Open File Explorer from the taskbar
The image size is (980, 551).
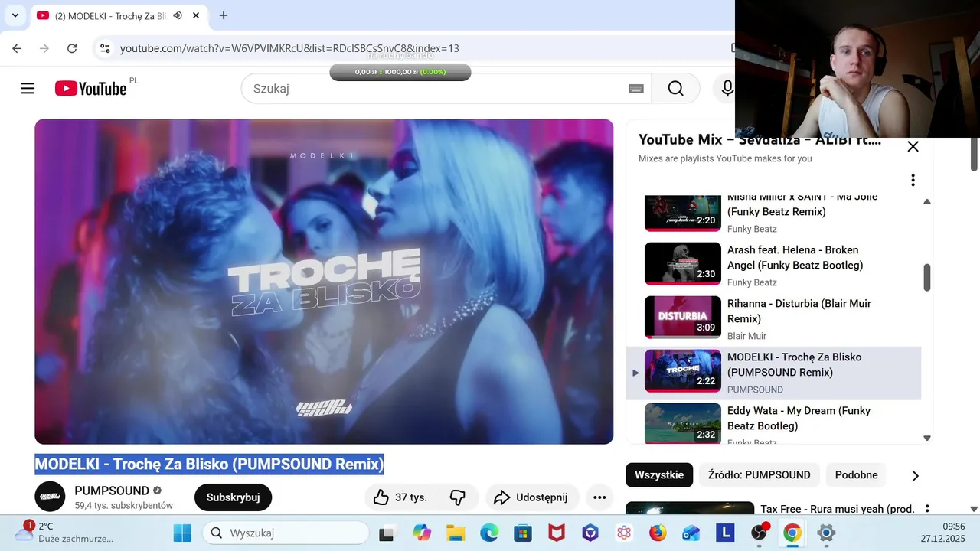coord(456,533)
